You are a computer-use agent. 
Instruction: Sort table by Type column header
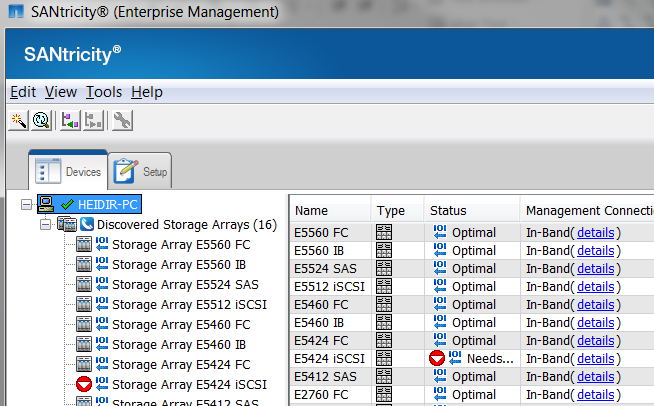coord(397,211)
